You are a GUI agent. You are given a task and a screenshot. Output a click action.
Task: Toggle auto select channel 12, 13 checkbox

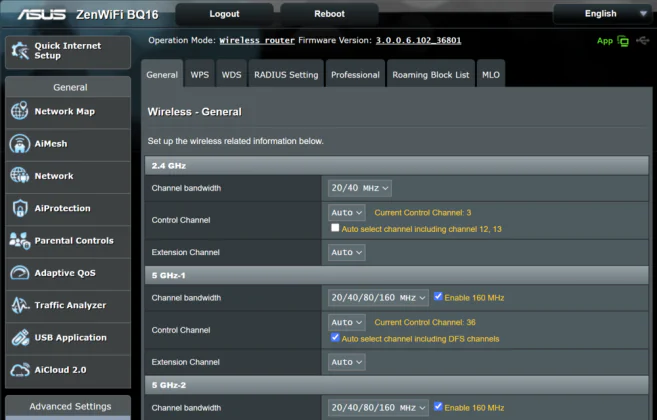(335, 228)
